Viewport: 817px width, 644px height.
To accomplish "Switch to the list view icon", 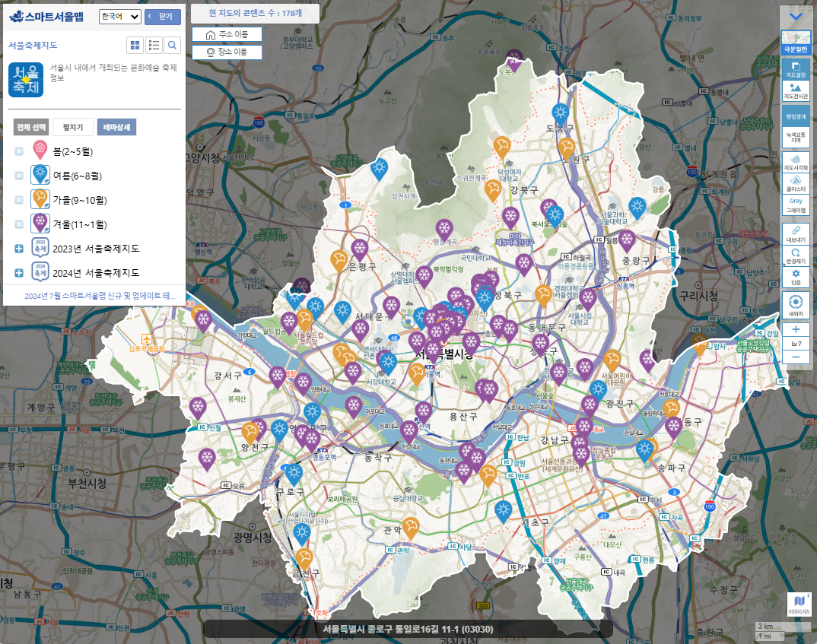I will click(x=154, y=46).
